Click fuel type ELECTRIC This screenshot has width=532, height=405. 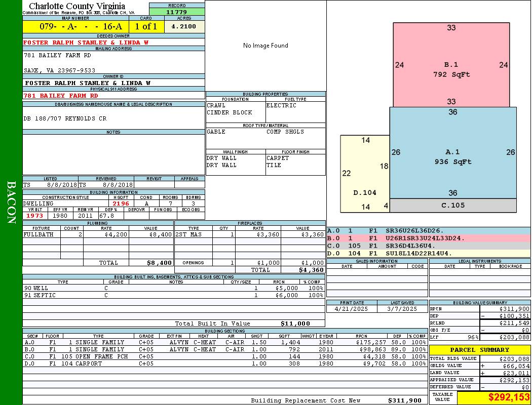pyautogui.click(x=281, y=105)
